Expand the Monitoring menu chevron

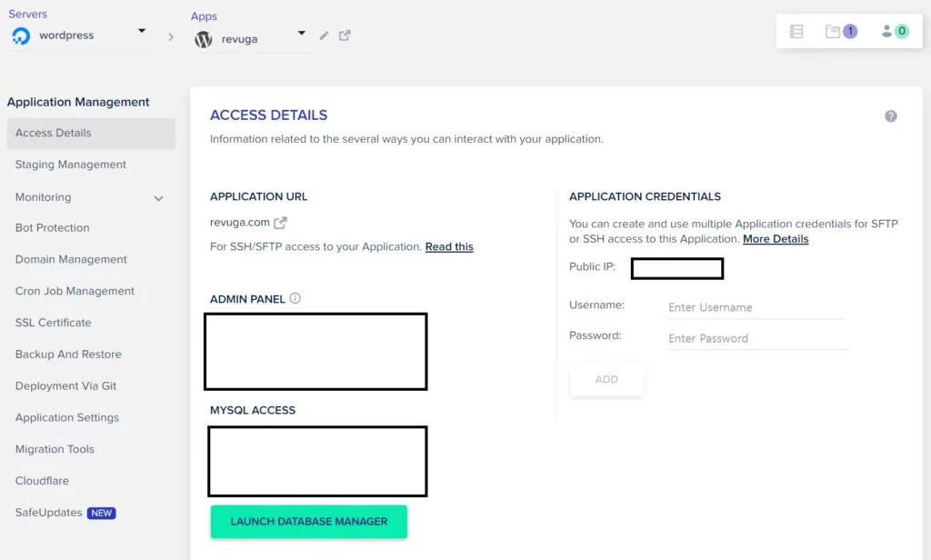point(158,198)
